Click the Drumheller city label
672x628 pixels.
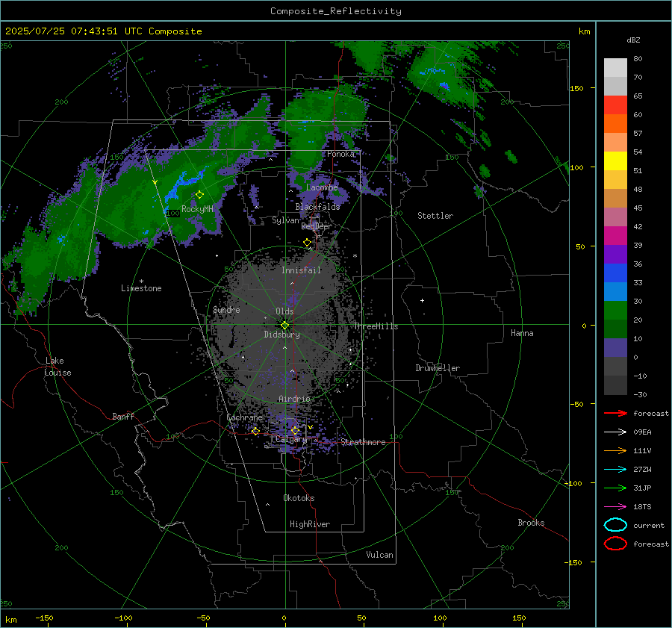click(x=438, y=368)
